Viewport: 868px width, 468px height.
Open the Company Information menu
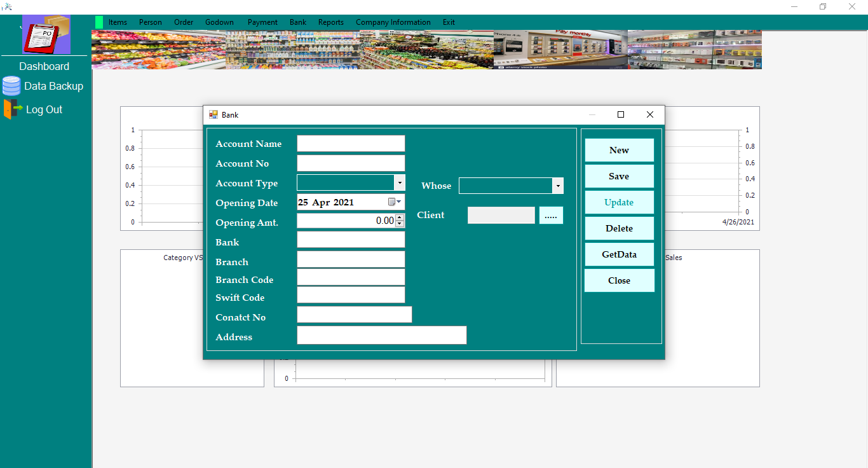pos(393,22)
